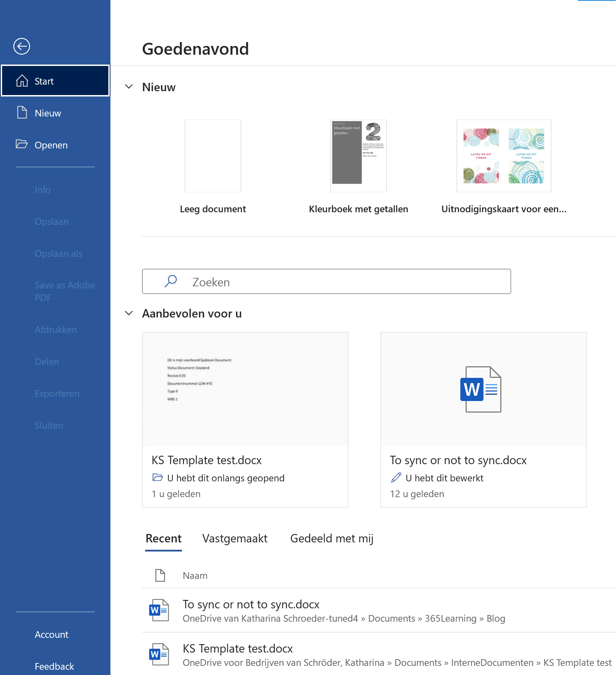
Task: Click the Word icon beside KS Template list entry
Action: 159,654
